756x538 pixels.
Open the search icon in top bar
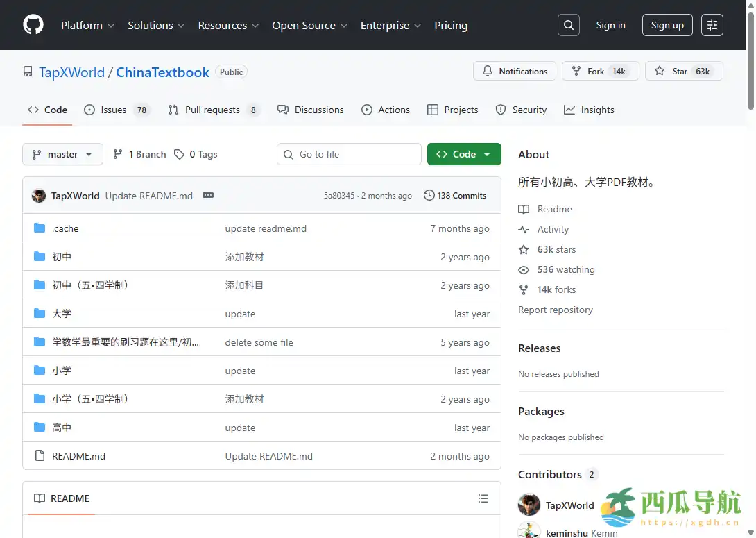point(569,25)
